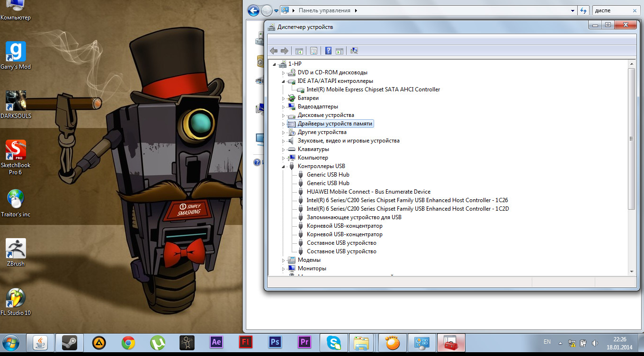Collapse the 1-HP root node
This screenshot has height=356, width=644.
click(x=274, y=64)
